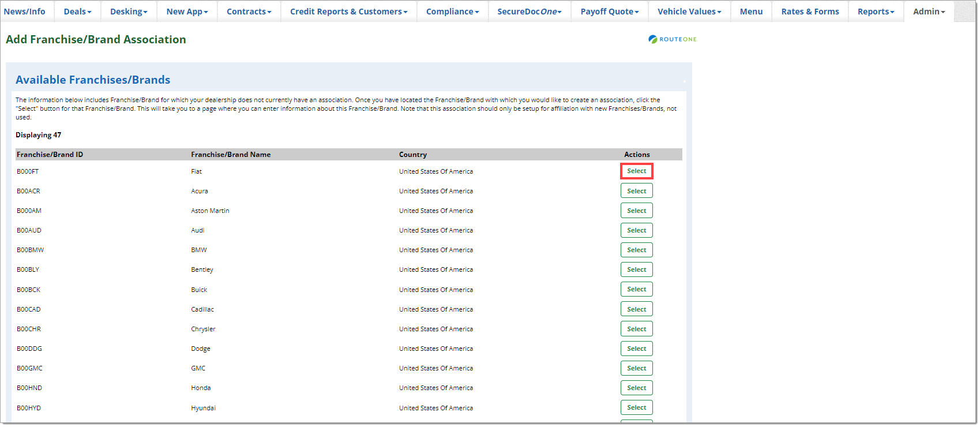980x427 pixels.
Task: Click the B00AUD brand ID
Action: [x=29, y=230]
